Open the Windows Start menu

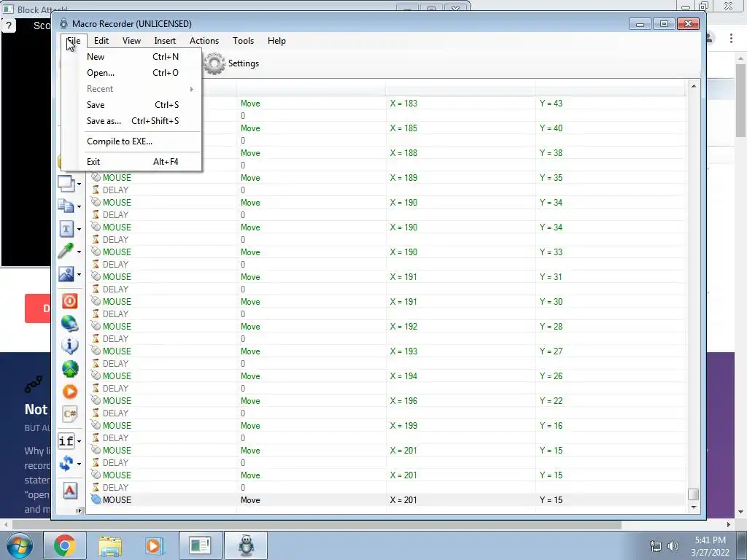coord(19,545)
